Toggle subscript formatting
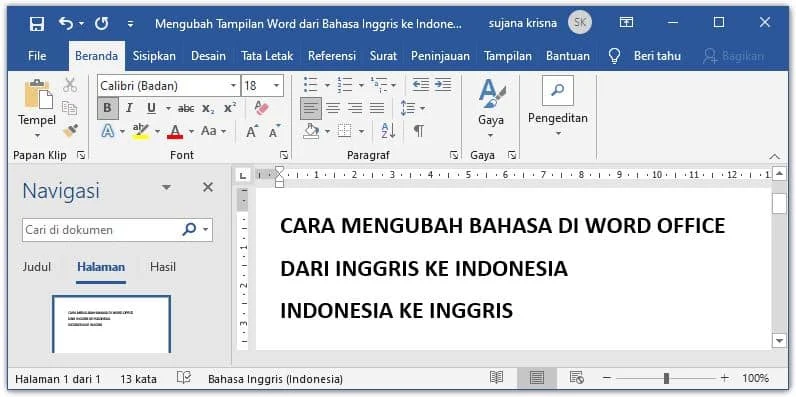 coord(208,109)
